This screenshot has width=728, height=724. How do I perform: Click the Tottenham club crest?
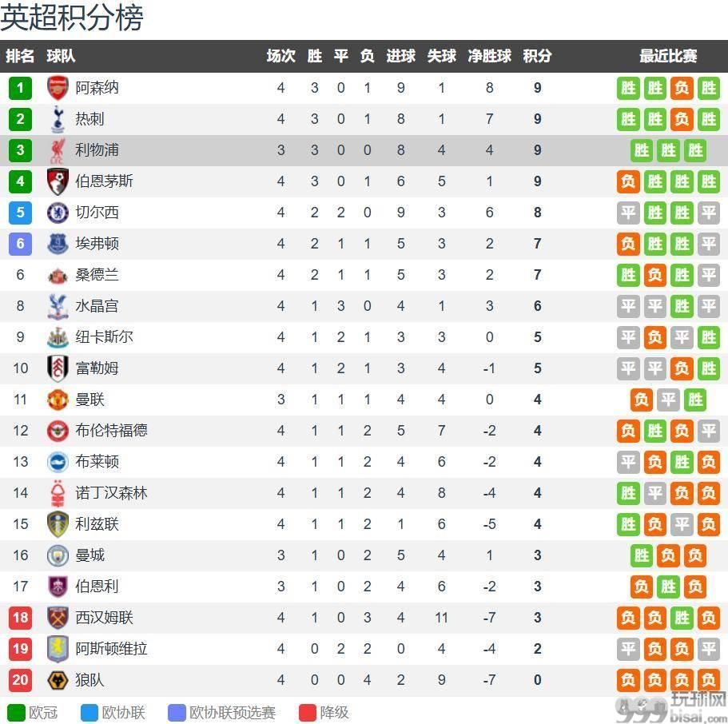58,119
